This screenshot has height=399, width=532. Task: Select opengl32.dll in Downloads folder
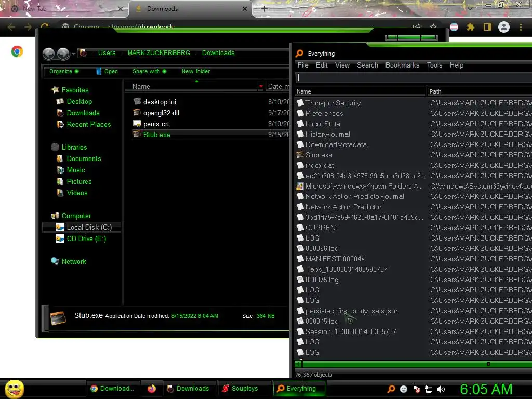coord(161,113)
